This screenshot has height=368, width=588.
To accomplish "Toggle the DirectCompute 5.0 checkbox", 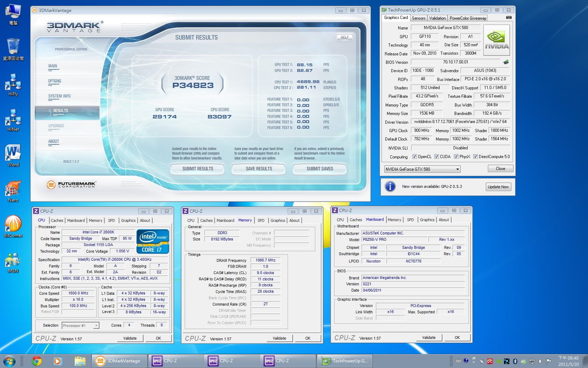I will coord(475,157).
